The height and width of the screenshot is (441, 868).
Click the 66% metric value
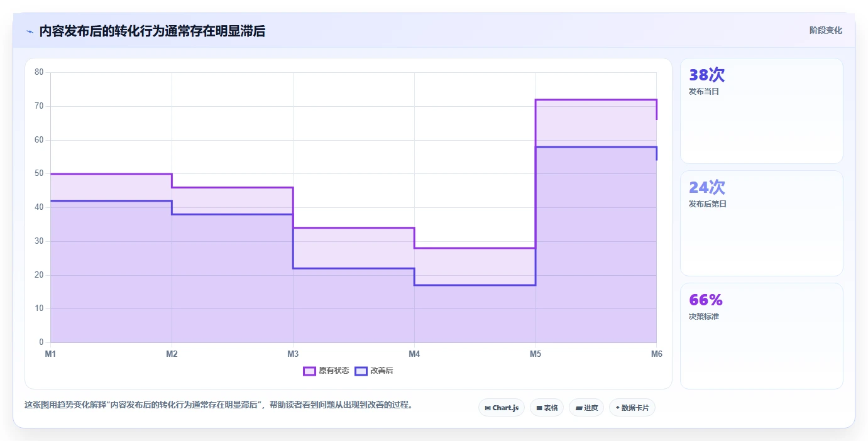[706, 300]
